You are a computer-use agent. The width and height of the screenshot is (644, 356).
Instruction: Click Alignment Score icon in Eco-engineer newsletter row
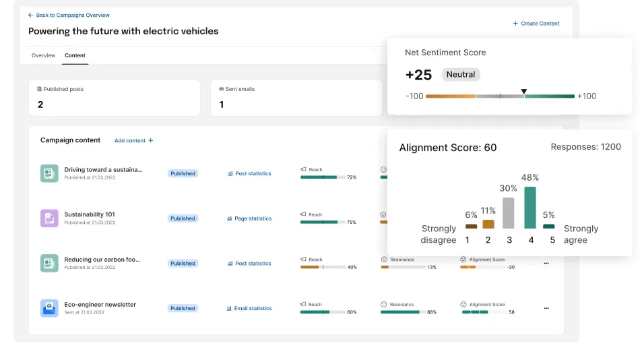[x=463, y=304]
